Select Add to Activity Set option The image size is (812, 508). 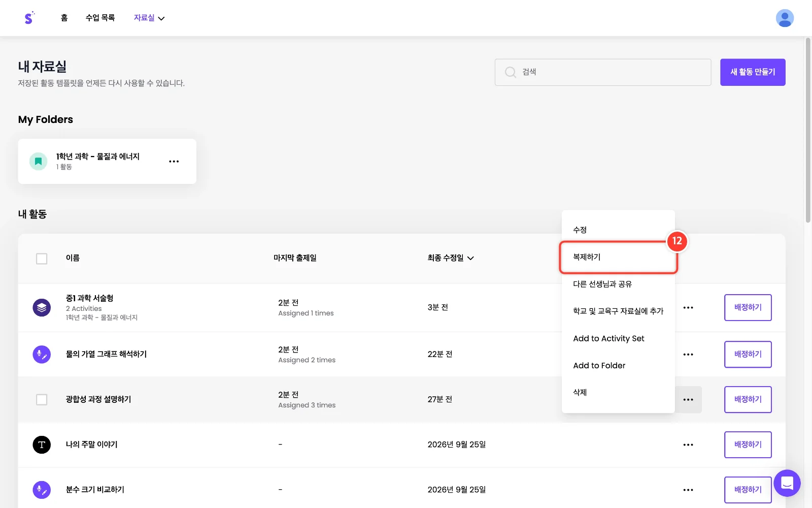[618, 338]
